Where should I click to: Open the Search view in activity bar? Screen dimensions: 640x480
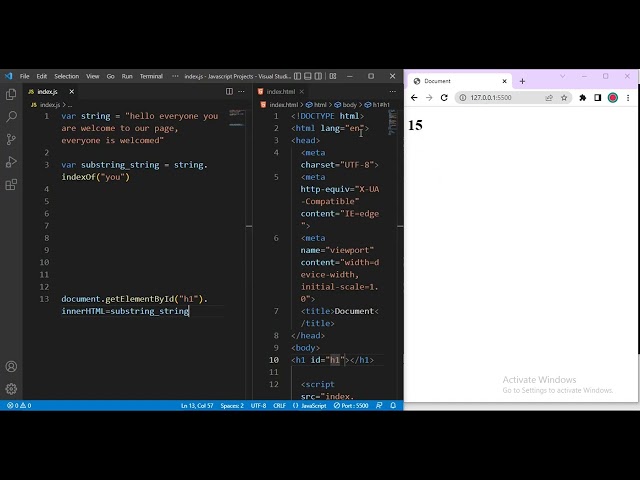coord(11,117)
